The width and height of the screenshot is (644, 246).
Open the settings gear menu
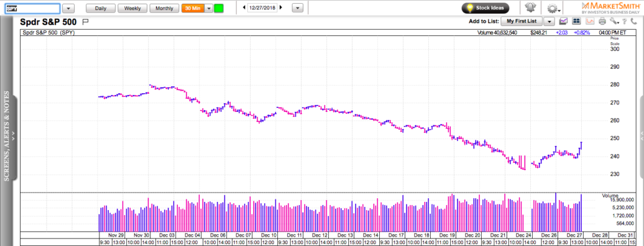(x=553, y=8)
